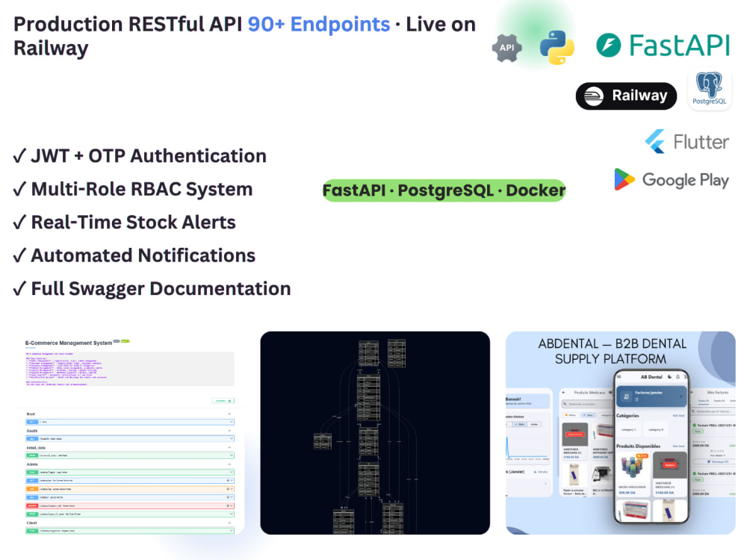
Task: Click 'Voir tout' next to Produits Disponibles
Action: (678, 447)
